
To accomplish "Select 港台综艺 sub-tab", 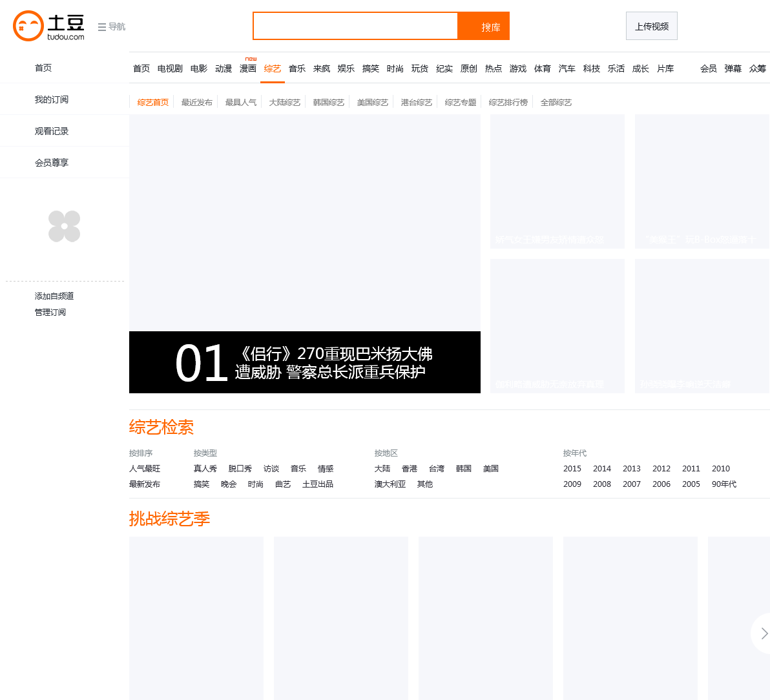I will 417,103.
